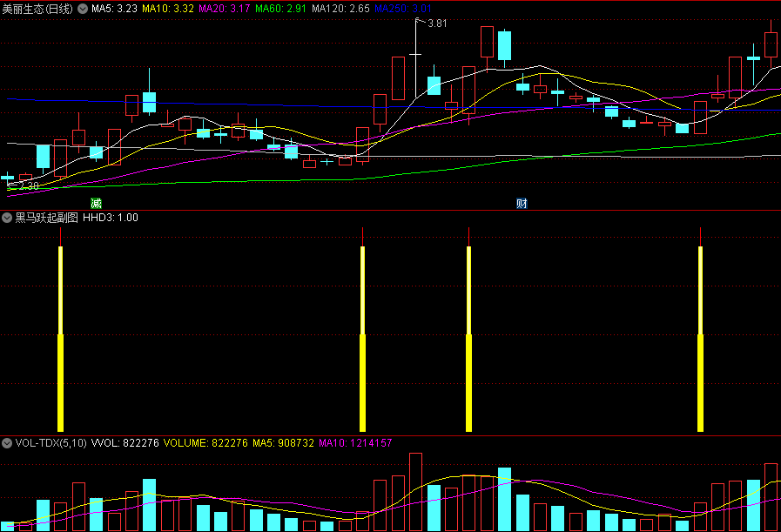The width and height of the screenshot is (781, 532).
Task: Click the first yellow signal bar
Action: (61, 339)
